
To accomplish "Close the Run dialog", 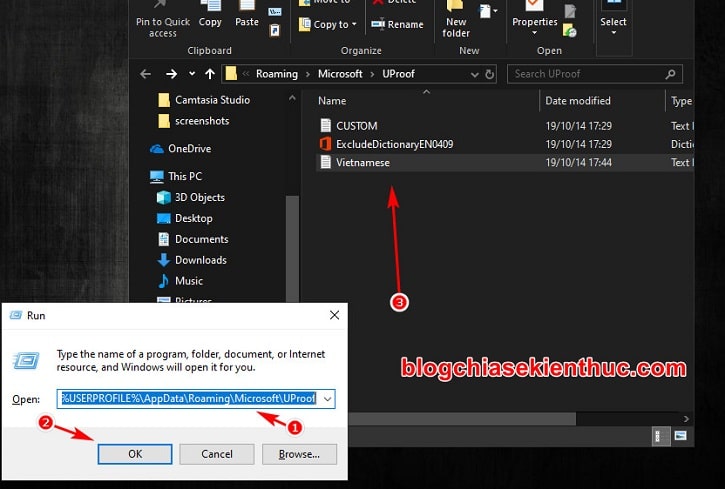I will click(334, 315).
